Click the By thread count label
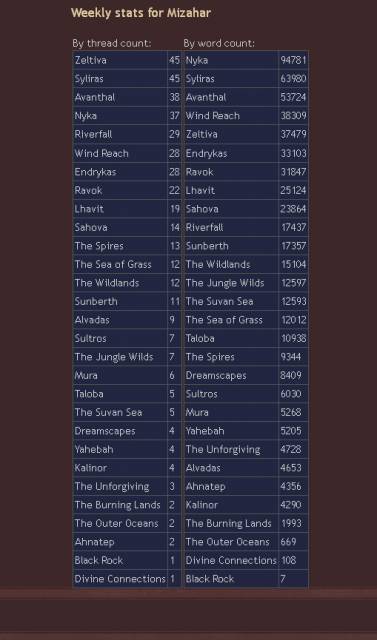 [112, 43]
